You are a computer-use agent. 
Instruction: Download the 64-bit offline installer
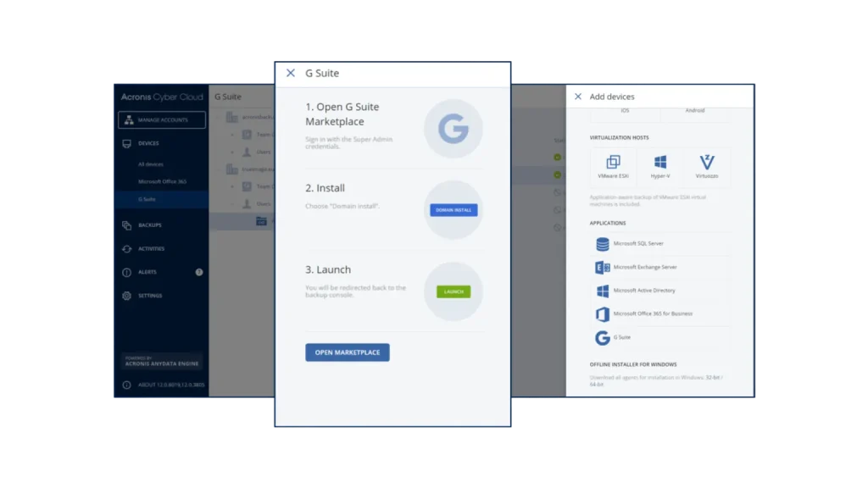597,384
